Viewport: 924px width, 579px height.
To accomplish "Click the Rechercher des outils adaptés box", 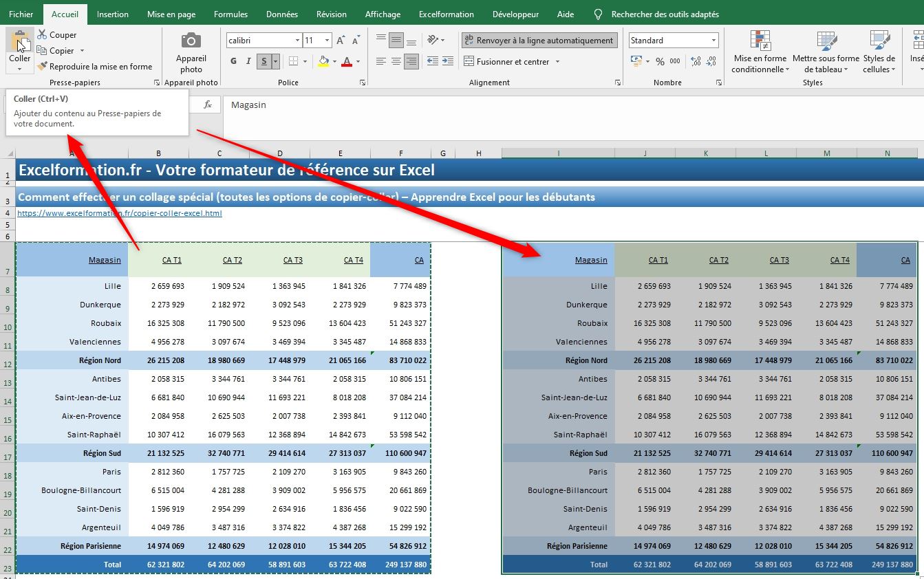I will pos(665,14).
